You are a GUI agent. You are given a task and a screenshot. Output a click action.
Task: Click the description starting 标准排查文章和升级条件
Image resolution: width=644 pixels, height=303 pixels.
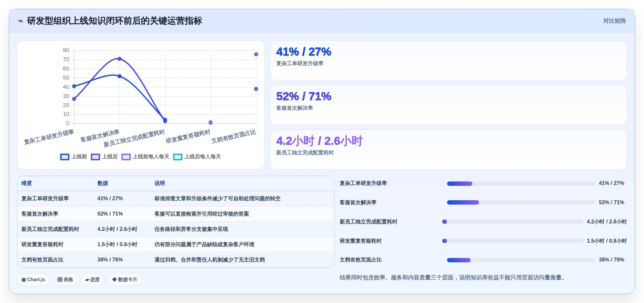point(218,199)
